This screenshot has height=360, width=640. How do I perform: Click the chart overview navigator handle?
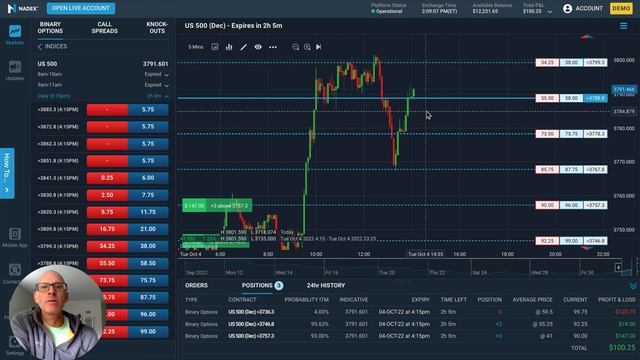618,267
